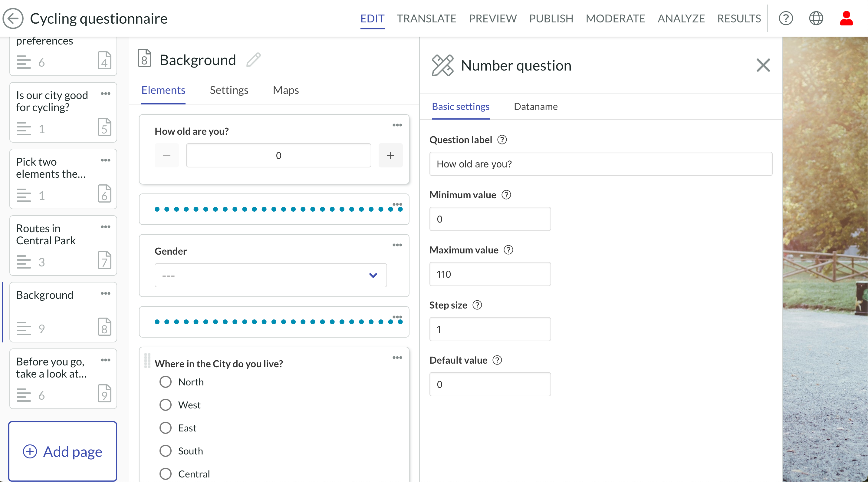
Task: Select the South radio option
Action: (x=166, y=451)
